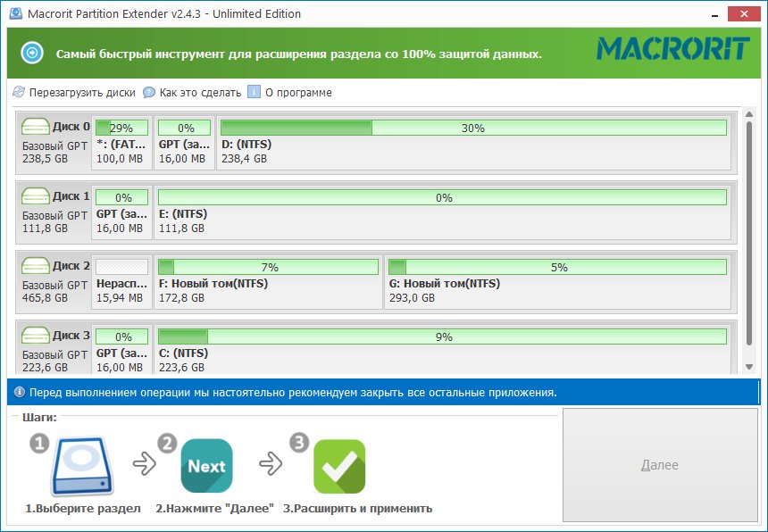Click the 'Шаги:' heading

[x=39, y=418]
